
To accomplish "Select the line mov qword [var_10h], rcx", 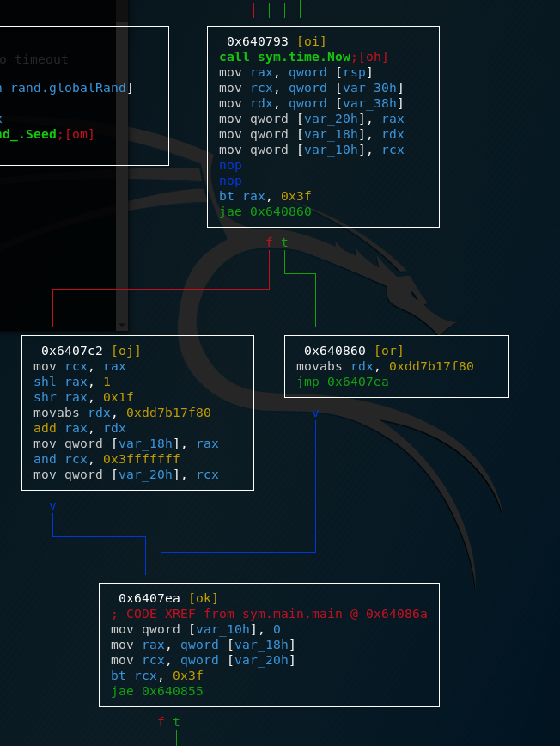I will 312,150.
